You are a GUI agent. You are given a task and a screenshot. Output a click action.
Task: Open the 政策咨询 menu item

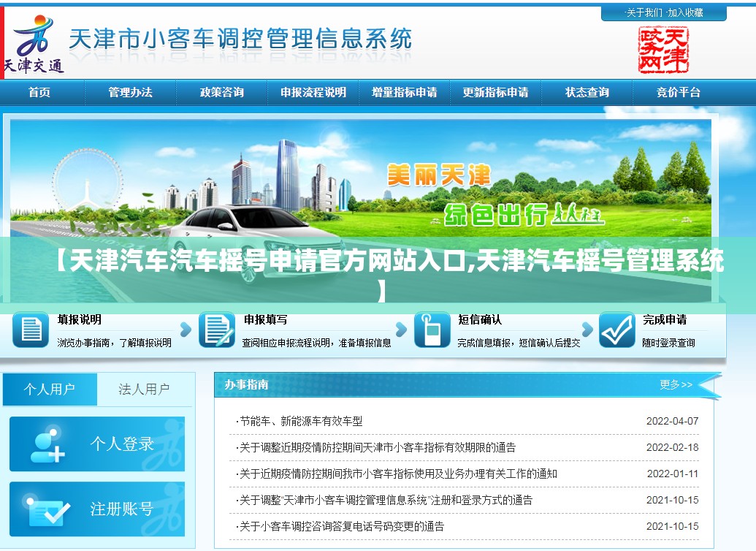pos(222,92)
